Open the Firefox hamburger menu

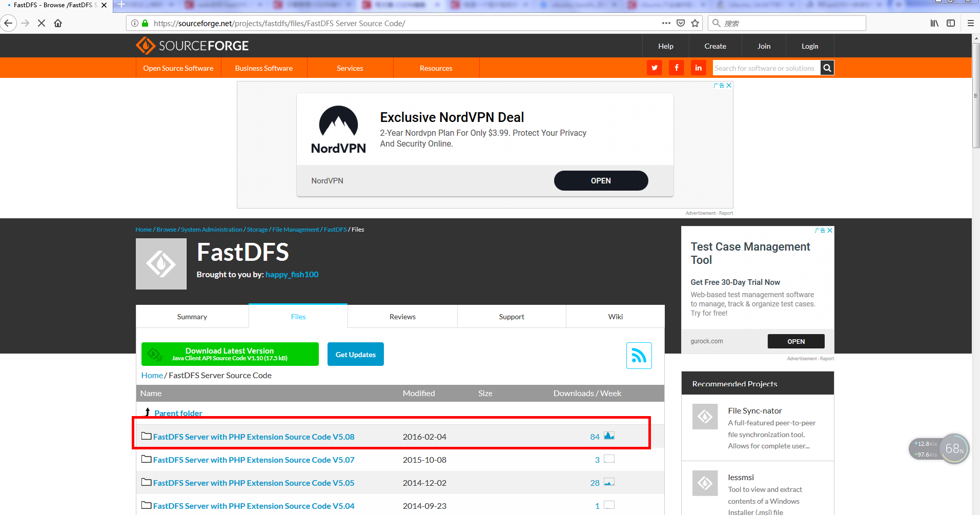click(970, 23)
